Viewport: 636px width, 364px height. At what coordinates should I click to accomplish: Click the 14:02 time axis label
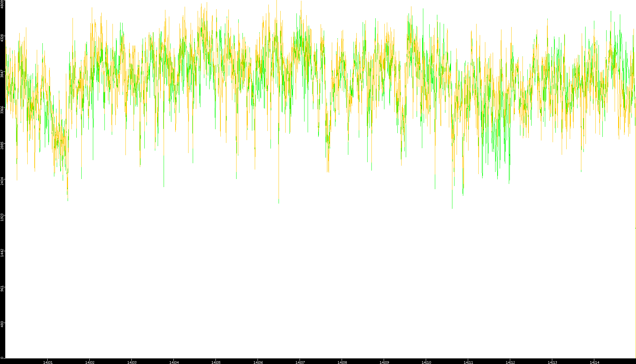click(90, 362)
